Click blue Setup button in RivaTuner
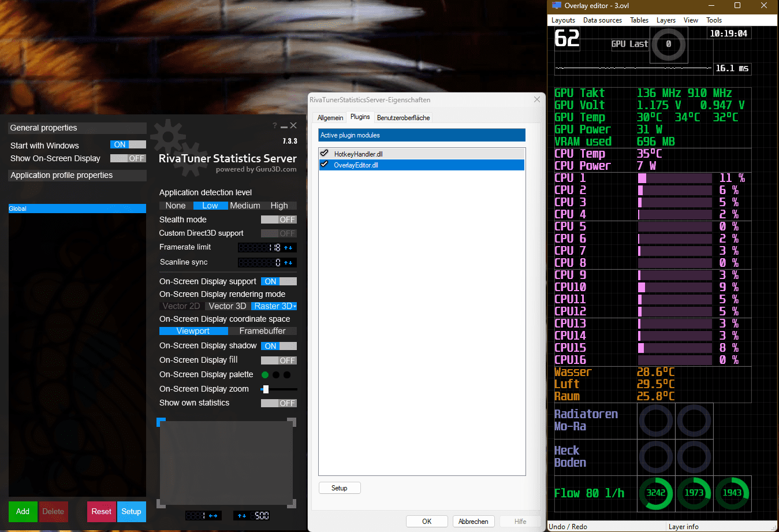The image size is (779, 532). coord(131,511)
